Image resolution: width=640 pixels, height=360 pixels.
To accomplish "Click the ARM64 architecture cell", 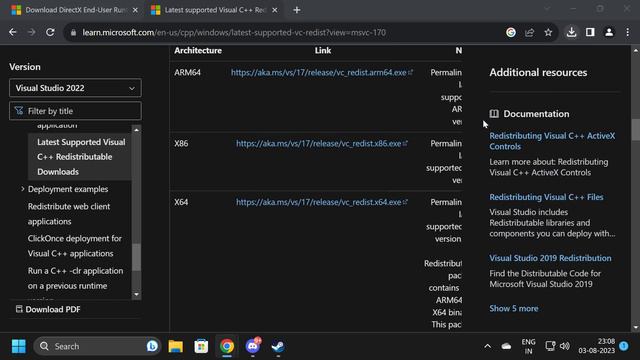I will pos(187,72).
